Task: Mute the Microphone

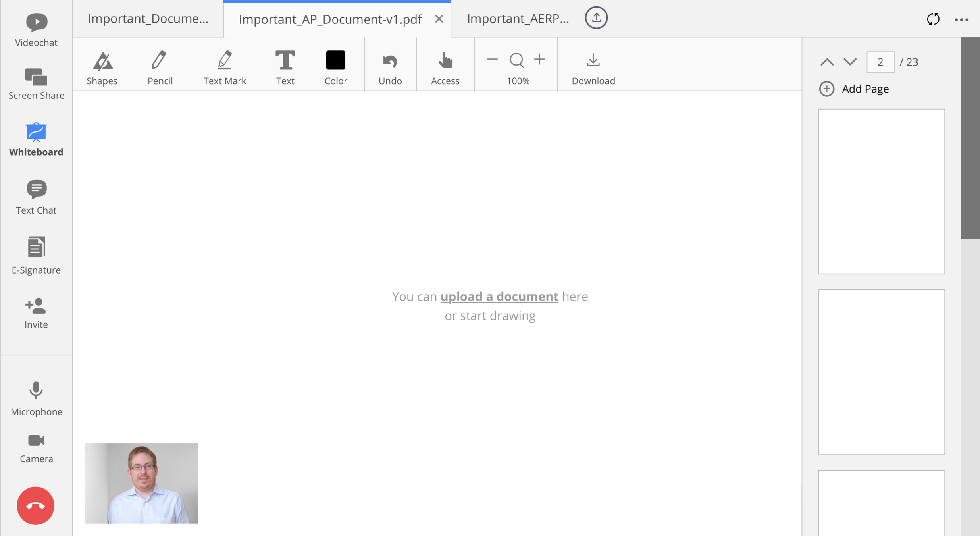Action: coord(36,398)
